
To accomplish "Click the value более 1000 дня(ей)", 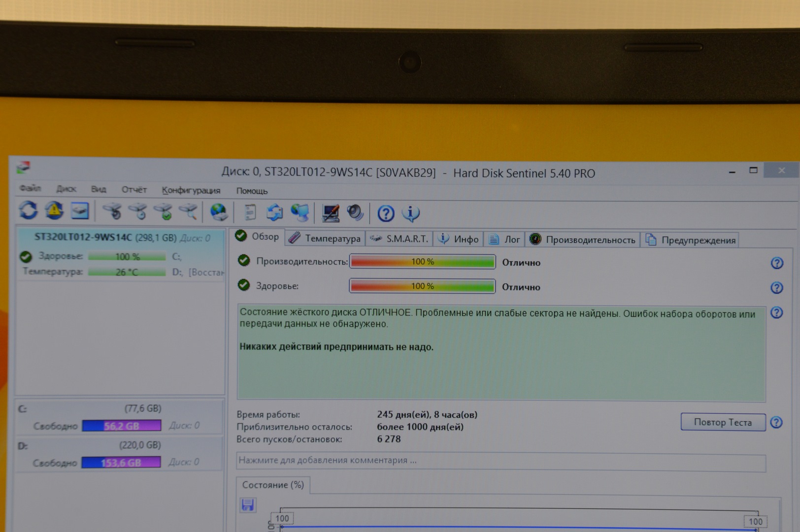I will [420, 427].
